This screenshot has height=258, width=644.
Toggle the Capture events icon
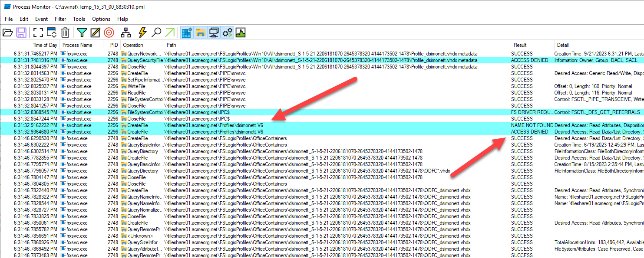[38, 32]
